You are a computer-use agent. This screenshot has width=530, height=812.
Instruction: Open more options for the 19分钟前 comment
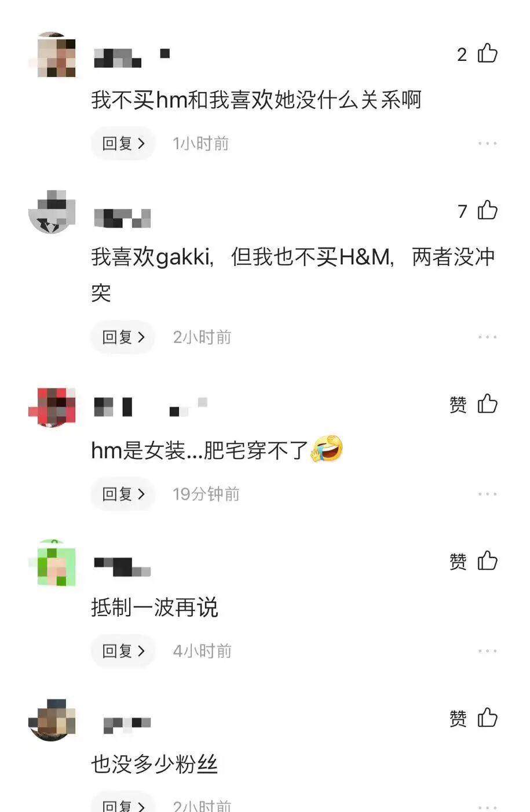pos(487,494)
